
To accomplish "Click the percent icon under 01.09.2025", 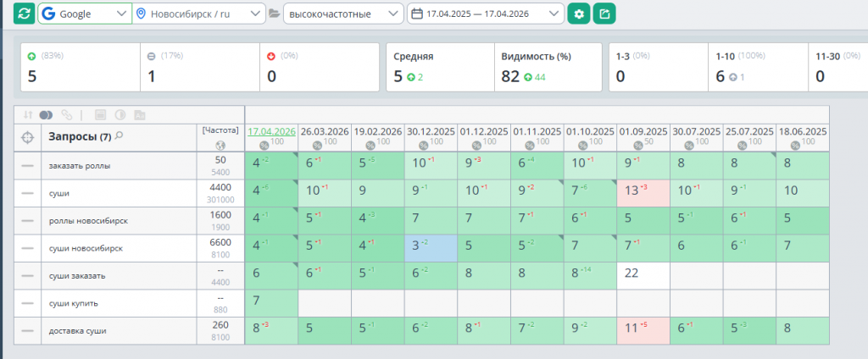I will coord(637,146).
